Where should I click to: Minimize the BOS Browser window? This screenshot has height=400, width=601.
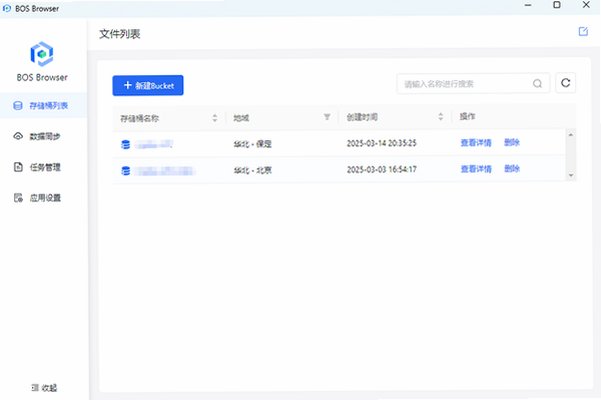528,5
